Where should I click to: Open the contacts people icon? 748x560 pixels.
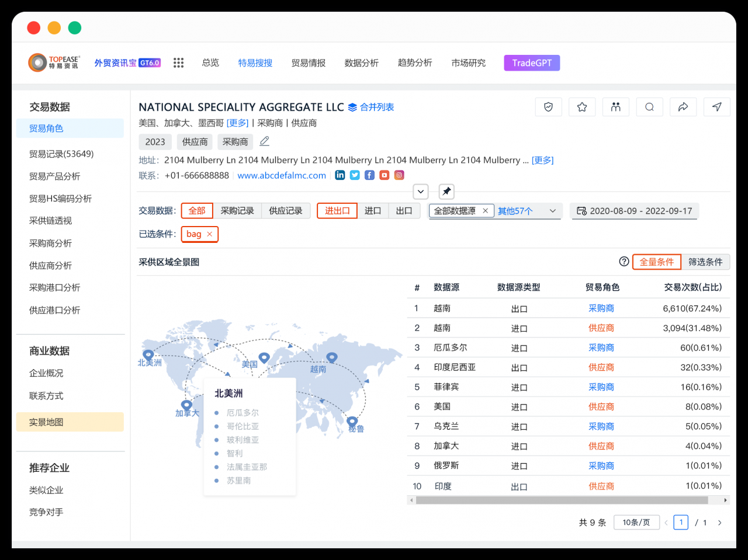pos(615,107)
